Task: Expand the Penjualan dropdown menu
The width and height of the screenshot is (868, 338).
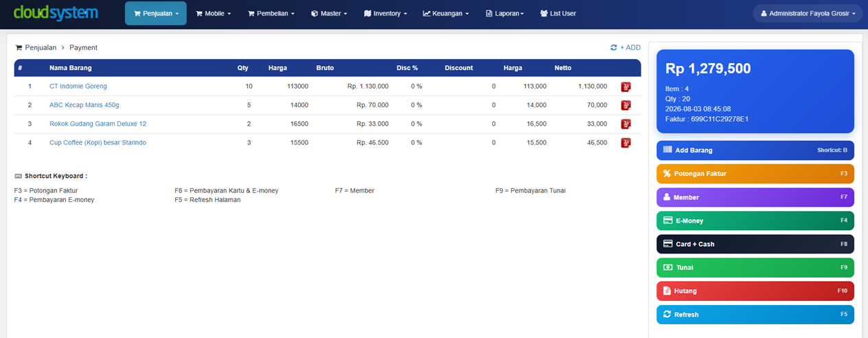Action: click(156, 13)
